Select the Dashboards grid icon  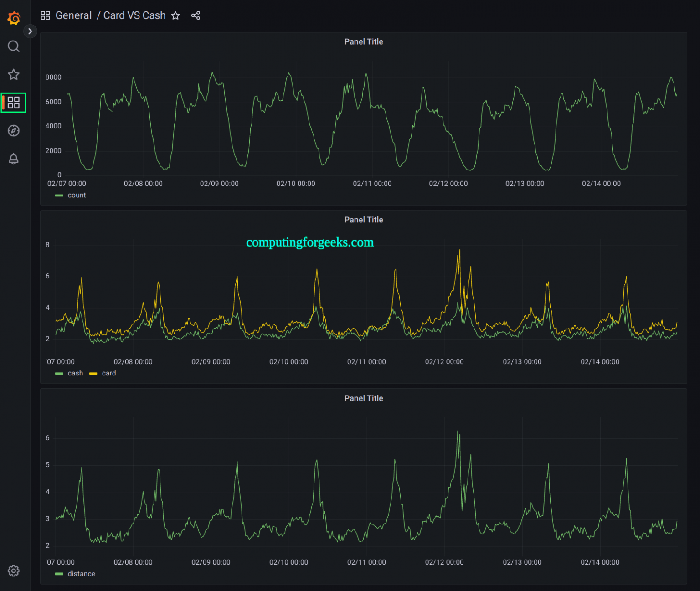click(x=13, y=103)
